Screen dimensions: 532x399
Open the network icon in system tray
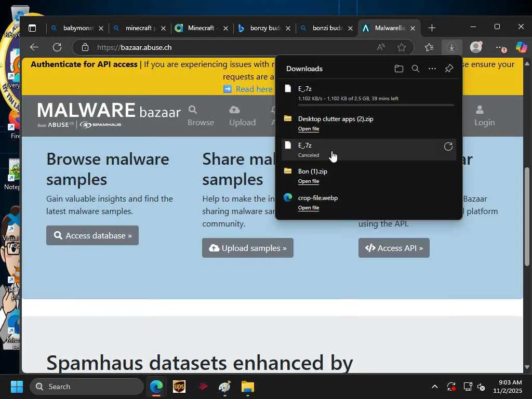[x=468, y=387]
